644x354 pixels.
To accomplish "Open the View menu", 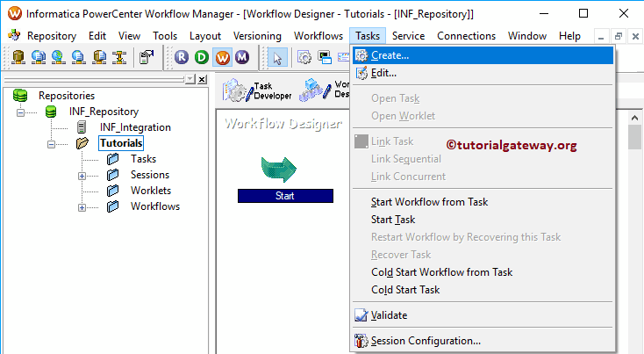I will pos(129,36).
